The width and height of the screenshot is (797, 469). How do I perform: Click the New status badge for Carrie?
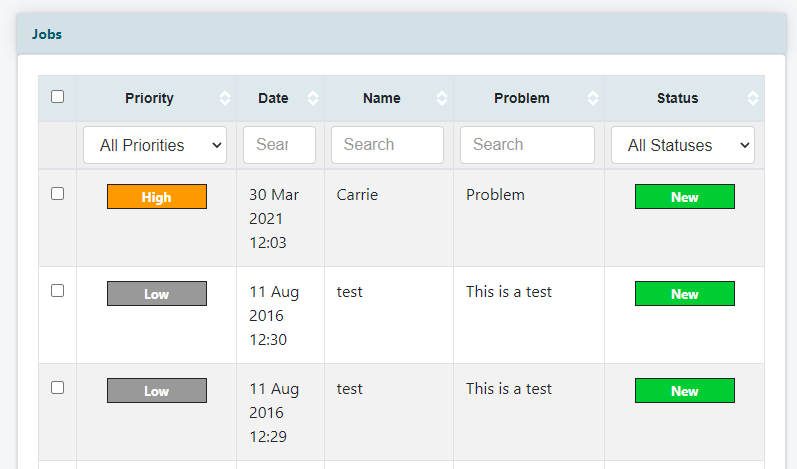[x=684, y=197]
